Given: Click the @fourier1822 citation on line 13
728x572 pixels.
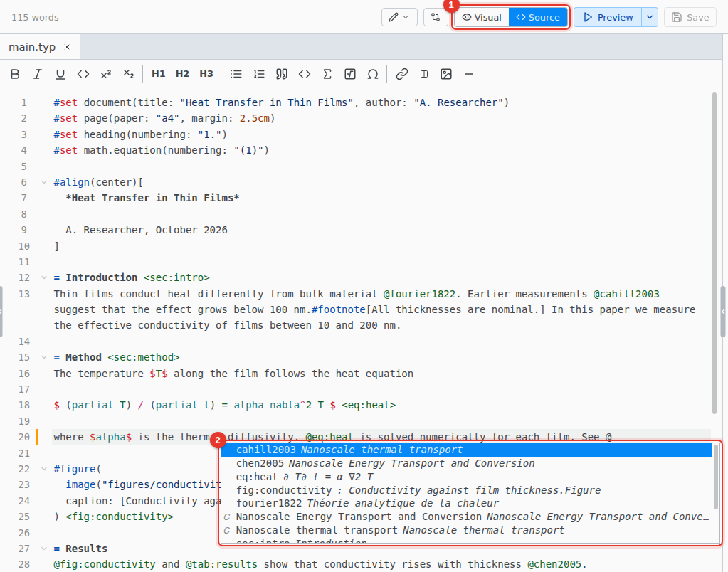Looking at the screenshot, I should 419,294.
